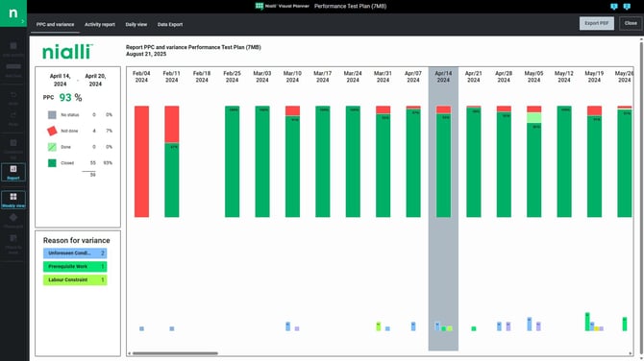This screenshot has height=361, width=644.
Task: Select the Labour Constraint variance swatch
Action: (75, 279)
